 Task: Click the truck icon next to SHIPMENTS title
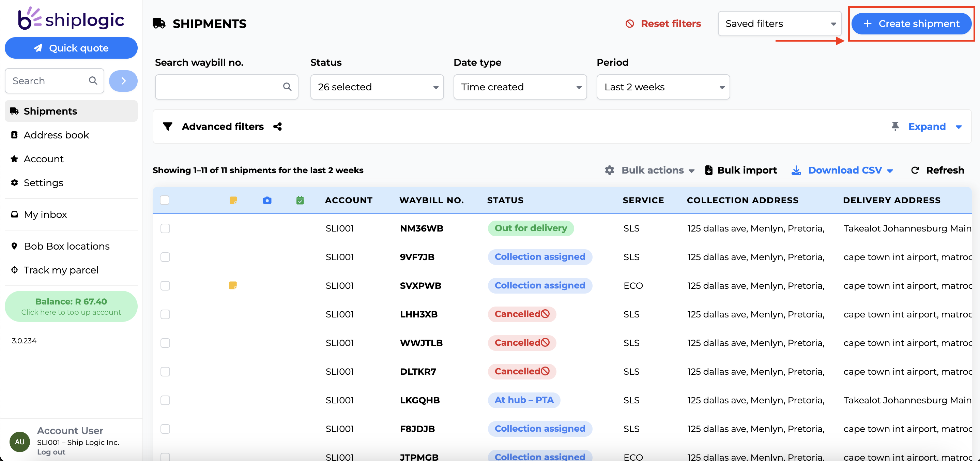pos(159,24)
